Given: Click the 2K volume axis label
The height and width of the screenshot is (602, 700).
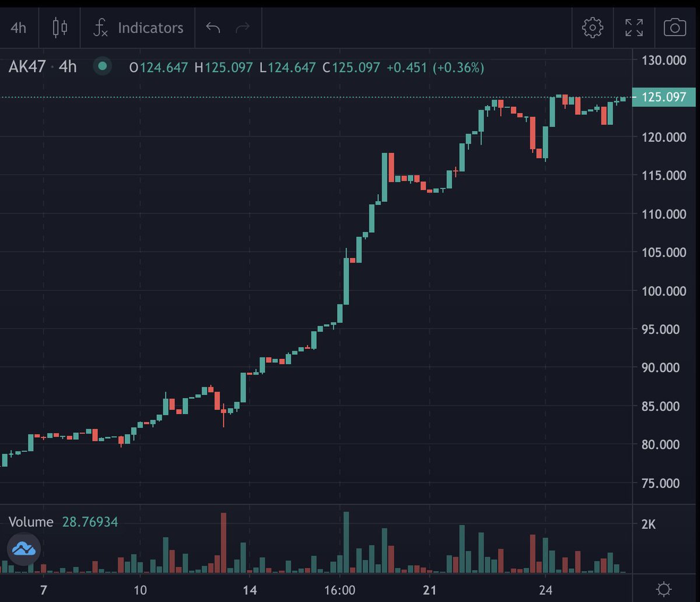Looking at the screenshot, I should 647,524.
